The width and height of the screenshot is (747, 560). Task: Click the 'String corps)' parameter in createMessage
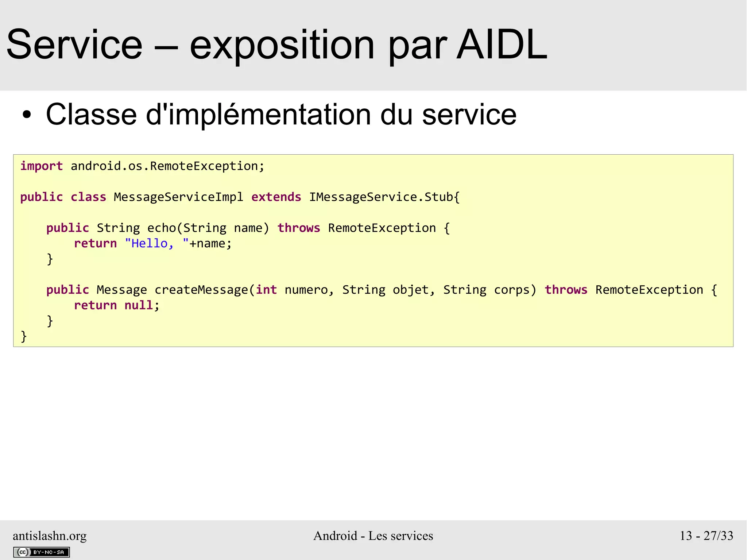(x=490, y=290)
